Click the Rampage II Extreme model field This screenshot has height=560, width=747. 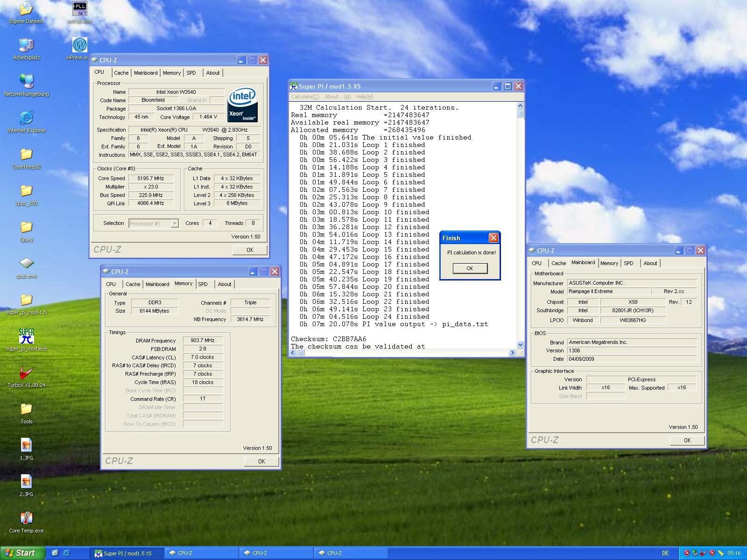(609, 291)
